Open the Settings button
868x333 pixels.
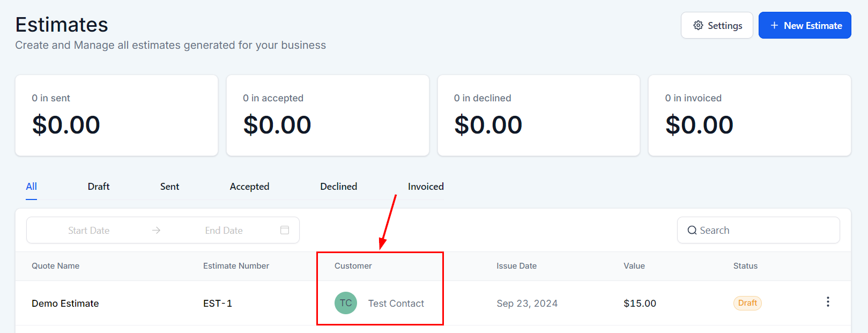click(717, 25)
